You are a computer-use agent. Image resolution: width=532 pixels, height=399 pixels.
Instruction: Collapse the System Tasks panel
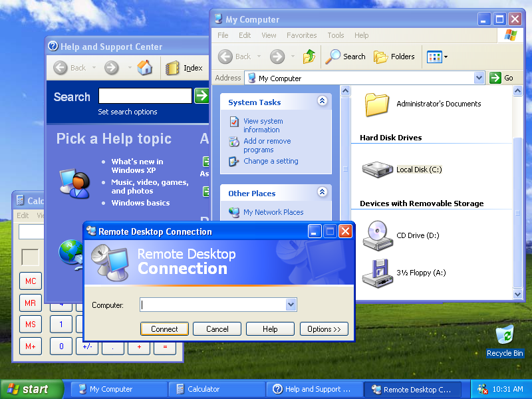point(323,101)
